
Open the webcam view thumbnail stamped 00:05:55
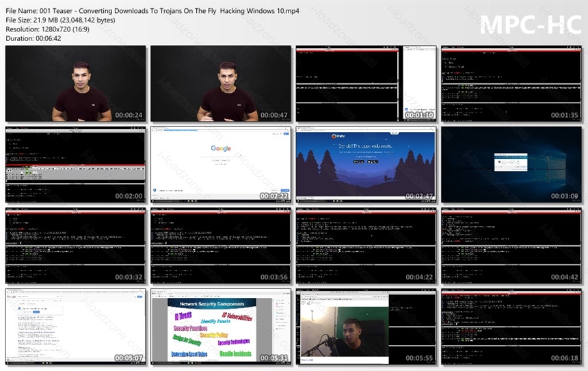(366, 327)
